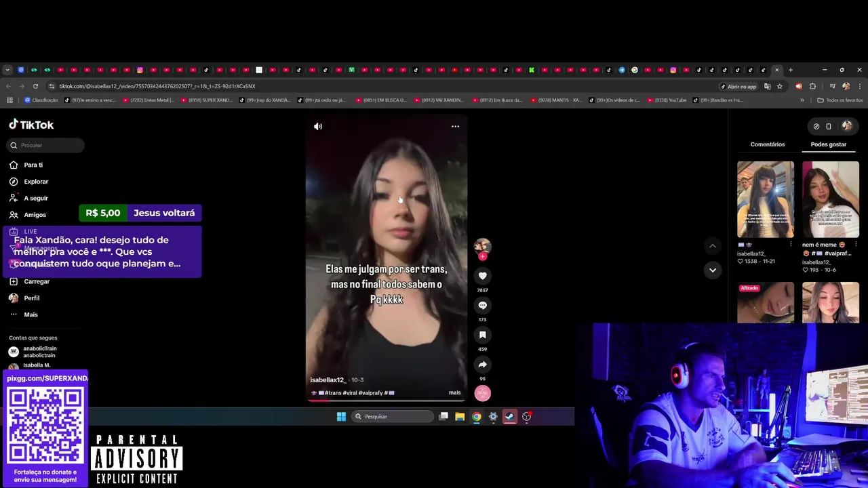
Task: Bookmark the video to favorites
Action: click(482, 335)
